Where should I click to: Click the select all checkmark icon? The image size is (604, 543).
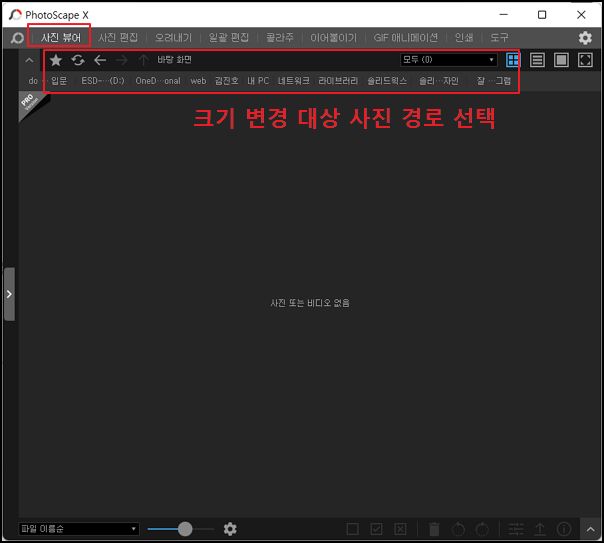tap(376, 529)
